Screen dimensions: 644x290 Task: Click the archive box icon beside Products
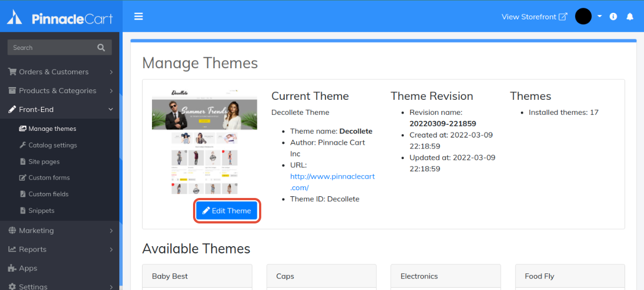click(12, 91)
